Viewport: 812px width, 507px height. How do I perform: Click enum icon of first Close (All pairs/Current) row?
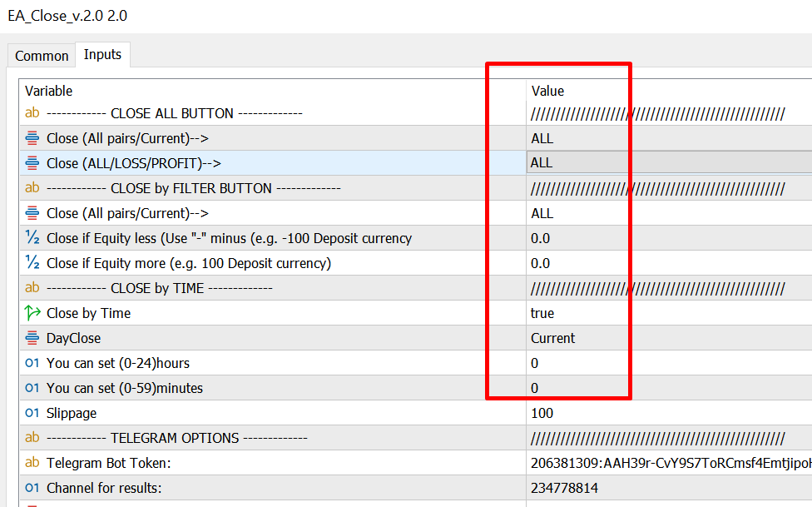(32, 138)
